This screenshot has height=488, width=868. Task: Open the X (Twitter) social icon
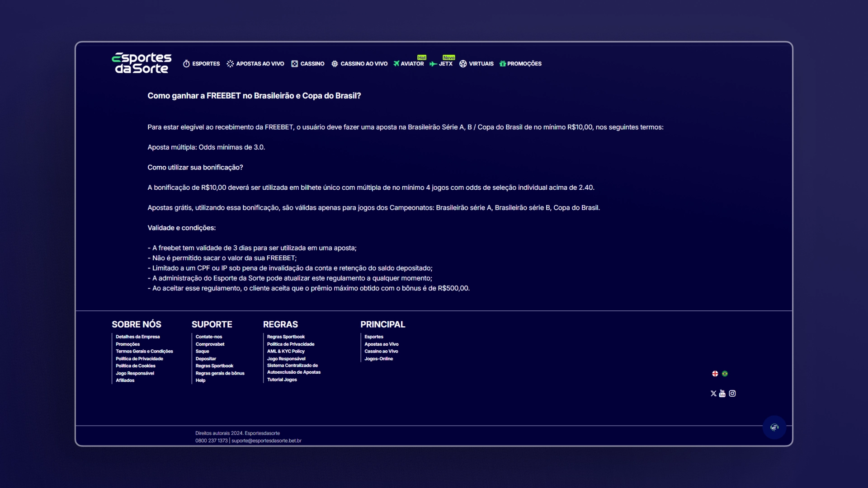click(x=713, y=394)
